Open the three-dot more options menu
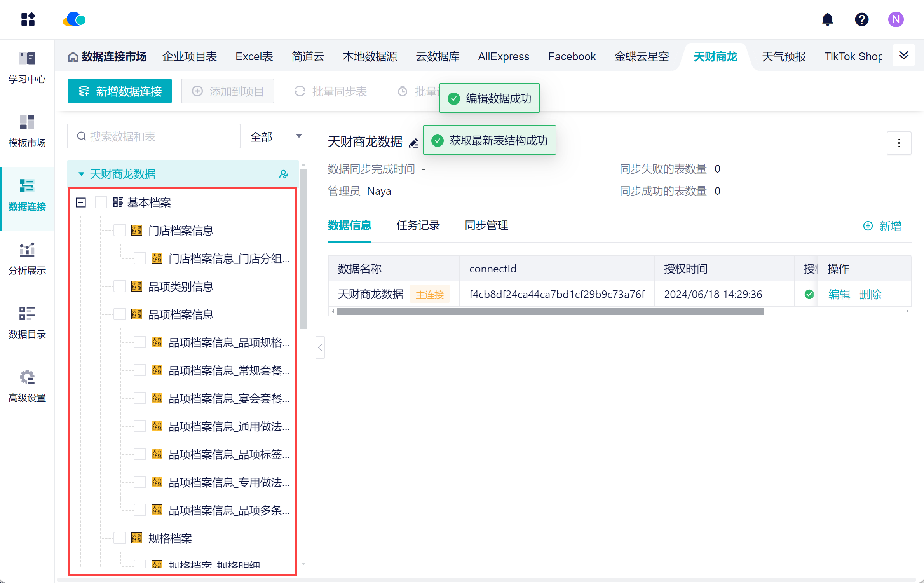The image size is (924, 583). click(x=899, y=143)
